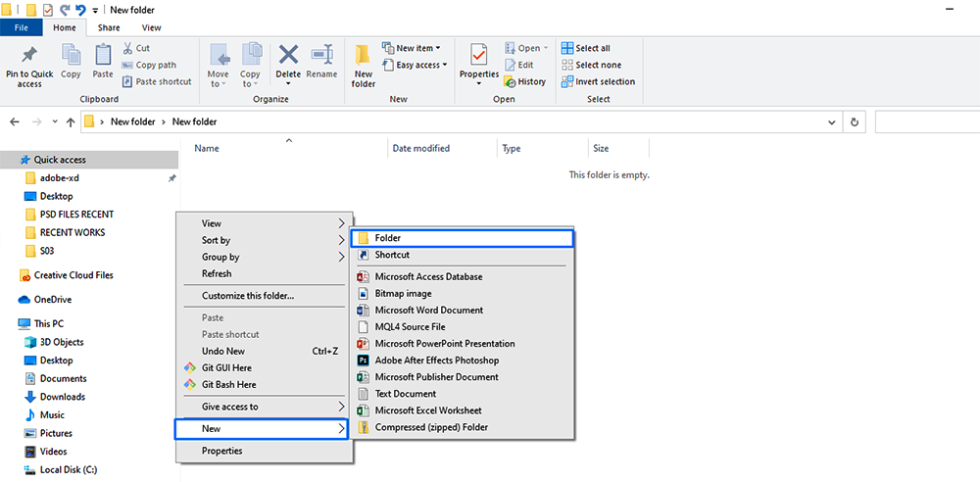This screenshot has height=482, width=980.
Task: Switch to the Share ribbon tab
Action: 109,28
